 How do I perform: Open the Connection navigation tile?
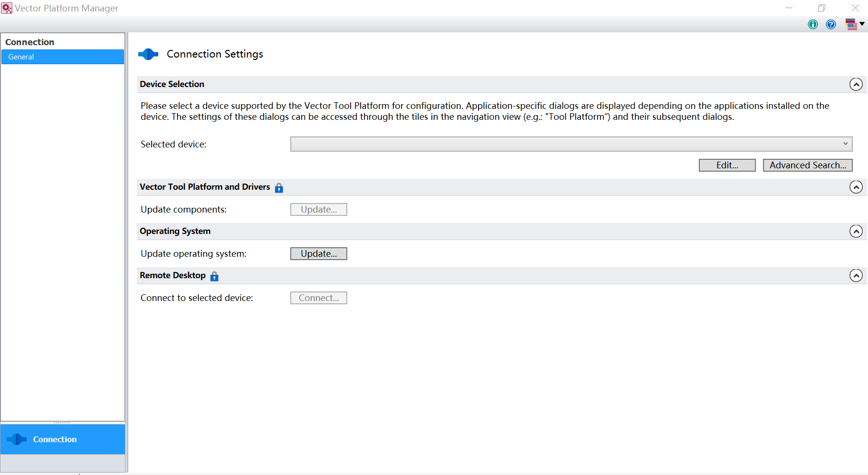tap(63, 439)
